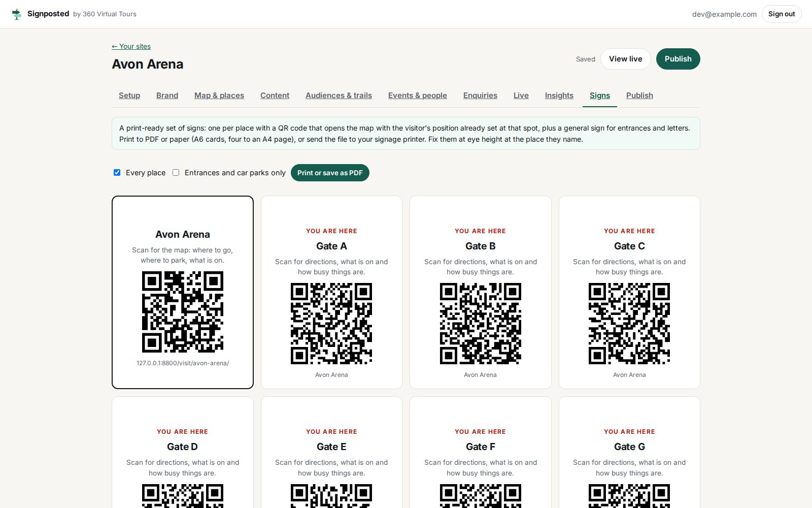Sign out of the account
Screen dimensions: 812x508
click(x=782, y=14)
